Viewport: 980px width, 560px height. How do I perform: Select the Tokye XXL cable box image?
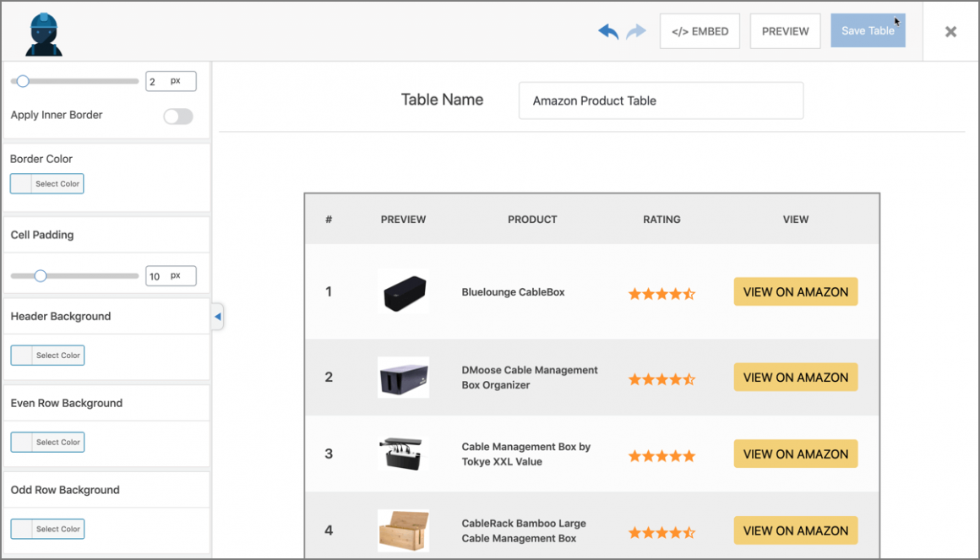(403, 454)
